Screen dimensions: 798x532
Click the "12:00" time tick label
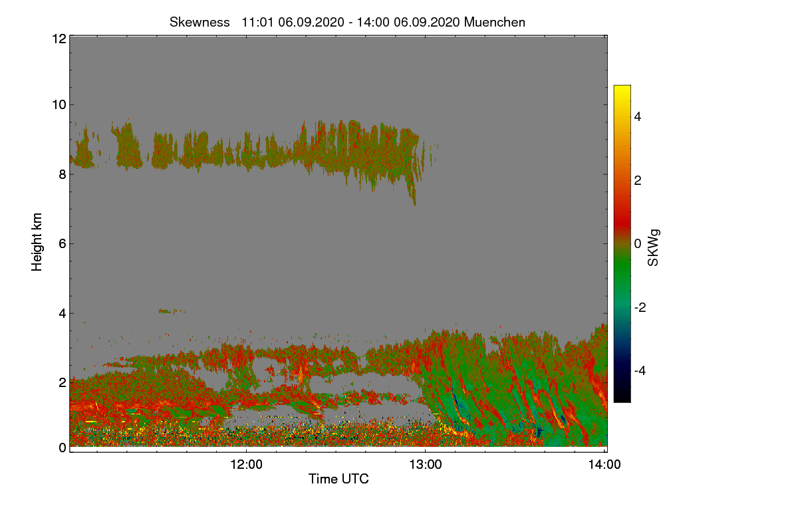pyautogui.click(x=247, y=465)
